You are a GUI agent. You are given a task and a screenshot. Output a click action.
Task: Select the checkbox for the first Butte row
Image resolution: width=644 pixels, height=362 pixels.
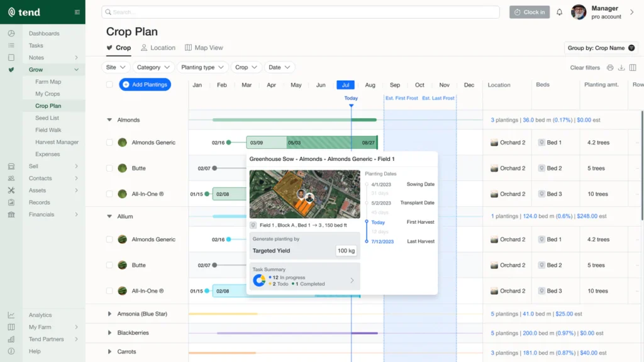[x=109, y=168]
